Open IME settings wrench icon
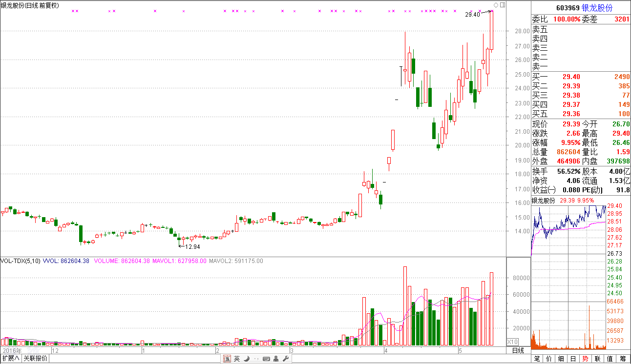Image resolution: width=631 pixels, height=364 pixels. pos(286,359)
